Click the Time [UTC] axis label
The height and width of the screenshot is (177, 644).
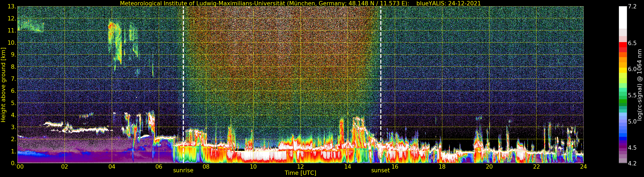[x=300, y=173]
